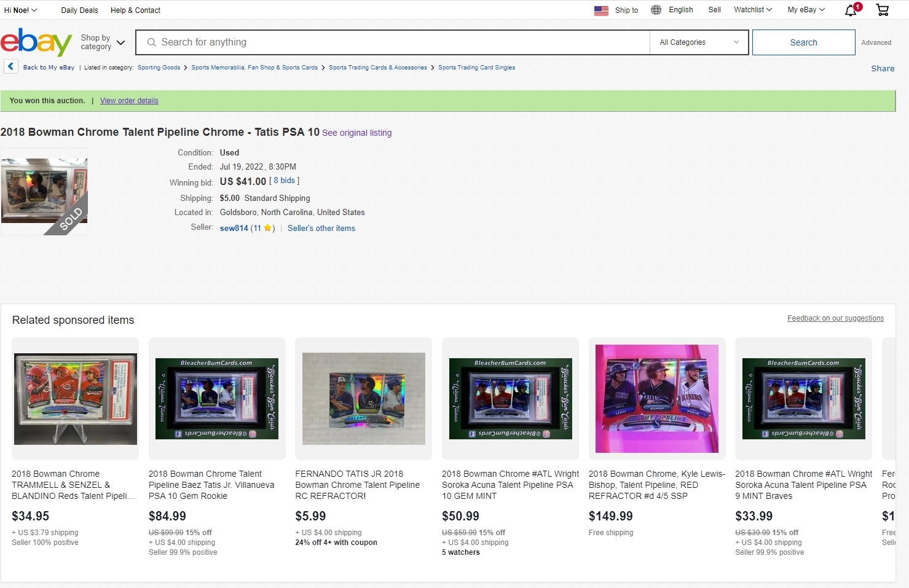909x588 pixels.
Task: Expand the Shop by category menu
Action: [103, 42]
